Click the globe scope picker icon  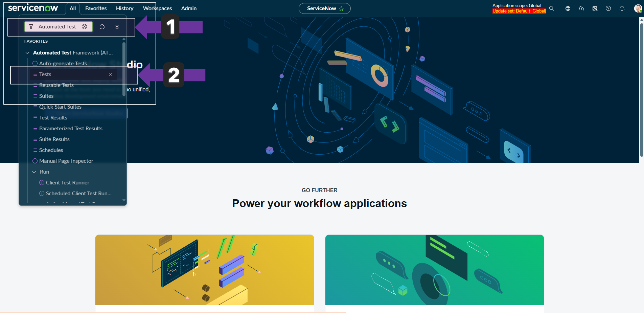pos(568,8)
